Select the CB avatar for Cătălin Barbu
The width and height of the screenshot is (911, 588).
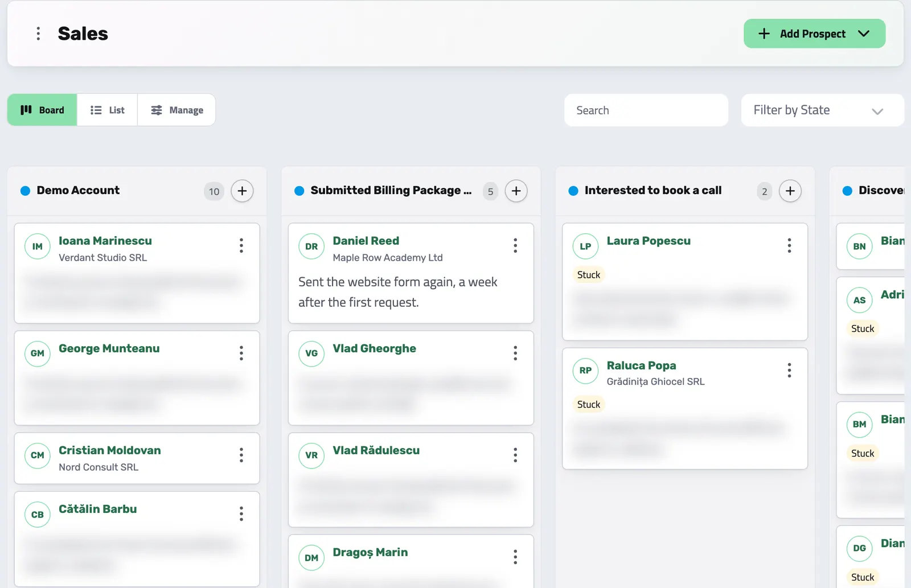coord(38,515)
